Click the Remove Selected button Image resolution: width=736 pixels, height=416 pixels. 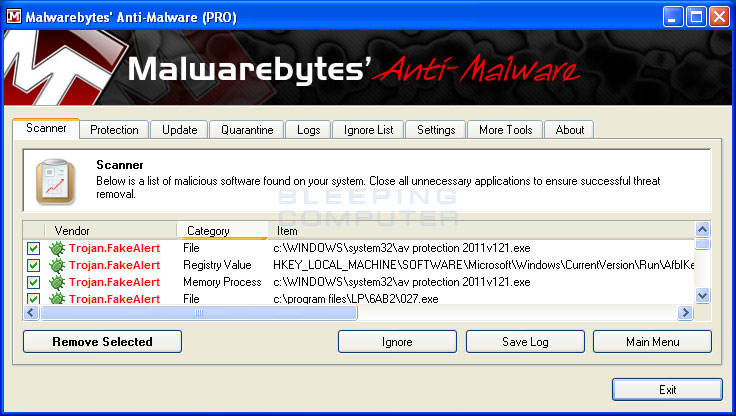(x=102, y=341)
